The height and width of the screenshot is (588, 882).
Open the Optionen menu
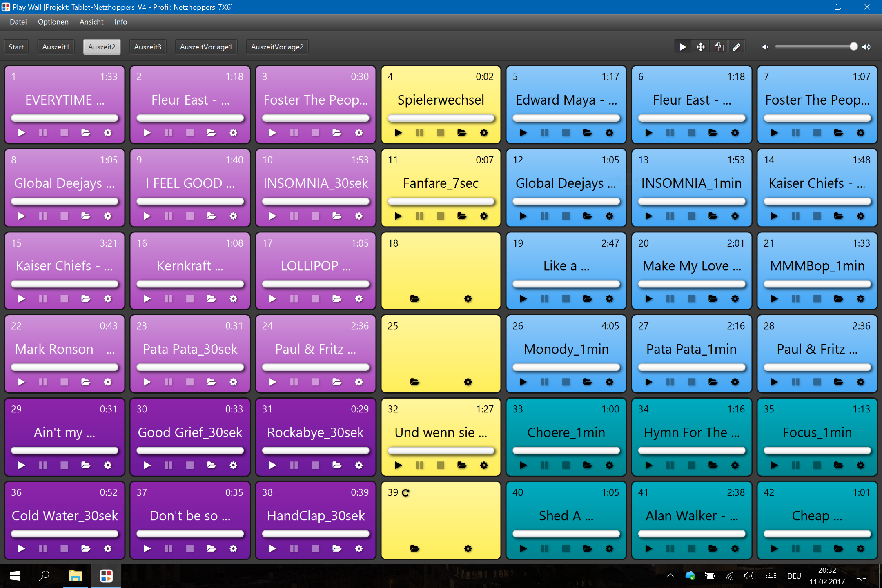click(x=53, y=22)
